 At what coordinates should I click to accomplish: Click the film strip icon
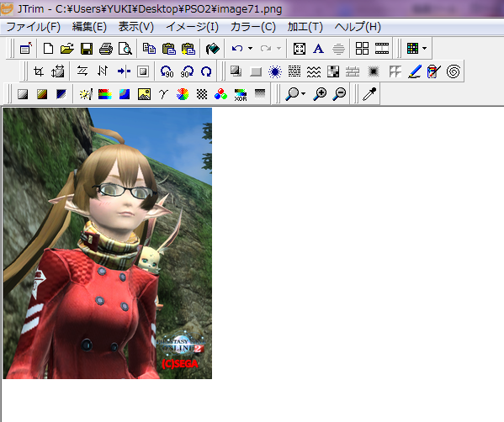[x=382, y=49]
